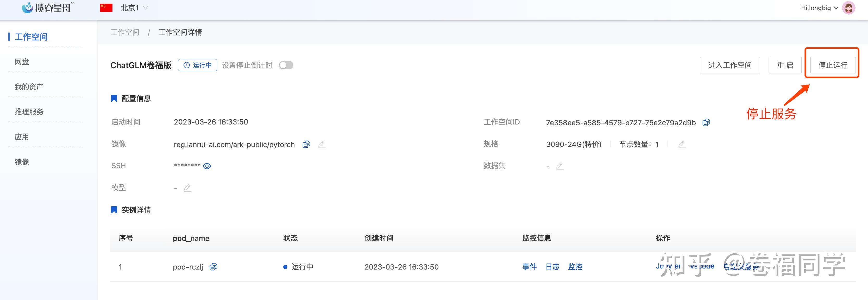Open the 事件 events link
This screenshot has height=300, width=868.
(529, 267)
